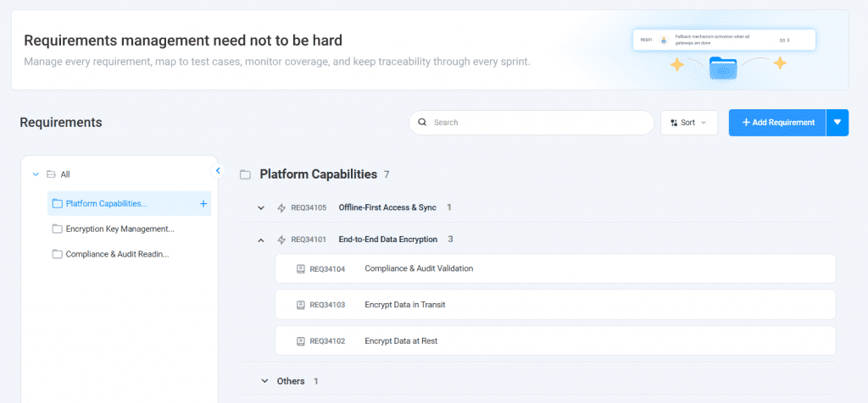Open the Encrypt Data in Transit requirement
This screenshot has height=403, width=868.
point(403,305)
